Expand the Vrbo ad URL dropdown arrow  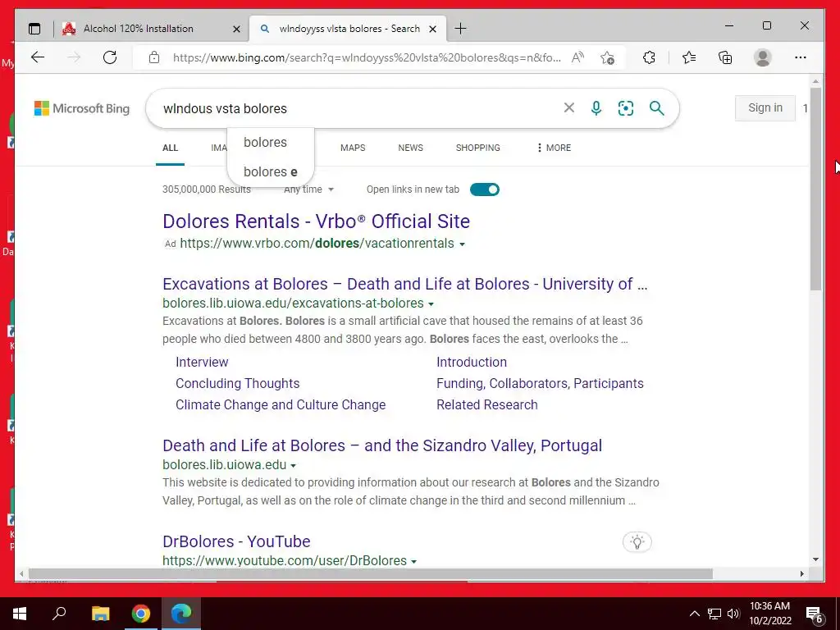pyautogui.click(x=463, y=244)
